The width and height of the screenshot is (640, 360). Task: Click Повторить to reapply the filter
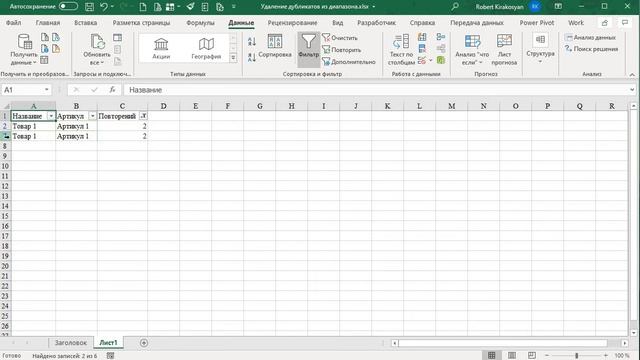point(342,50)
